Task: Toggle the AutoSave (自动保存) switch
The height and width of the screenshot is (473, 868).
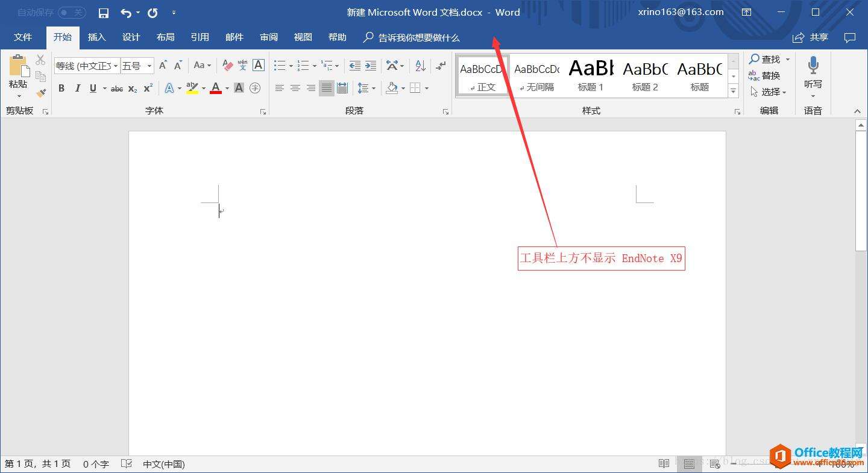Action: 72,13
